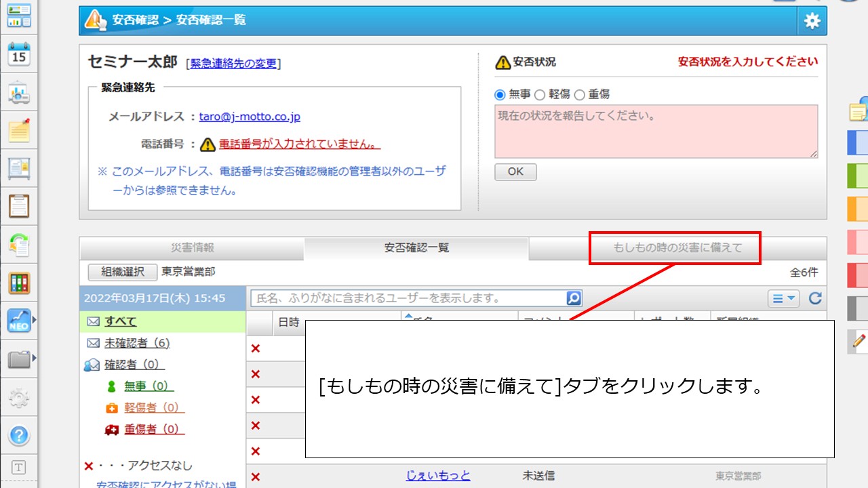868x488 pixels.
Task: Open the list display options dropdown
Action: 784,298
